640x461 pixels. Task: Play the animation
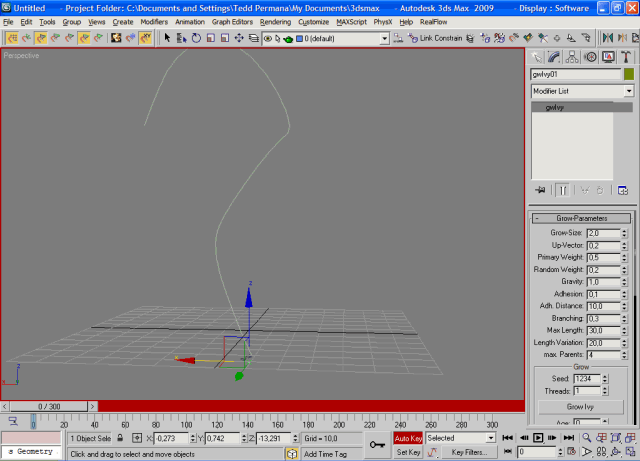[x=538, y=438]
